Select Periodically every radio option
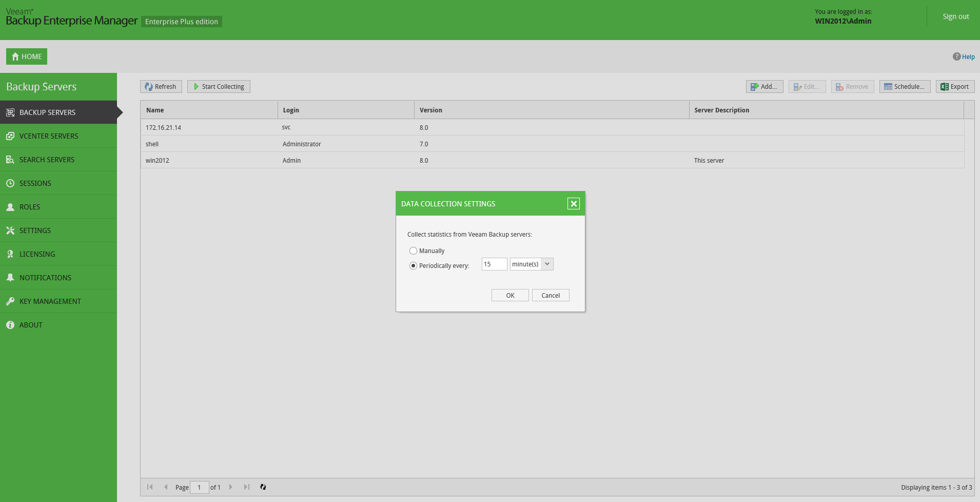Image resolution: width=980 pixels, height=502 pixels. pos(413,266)
